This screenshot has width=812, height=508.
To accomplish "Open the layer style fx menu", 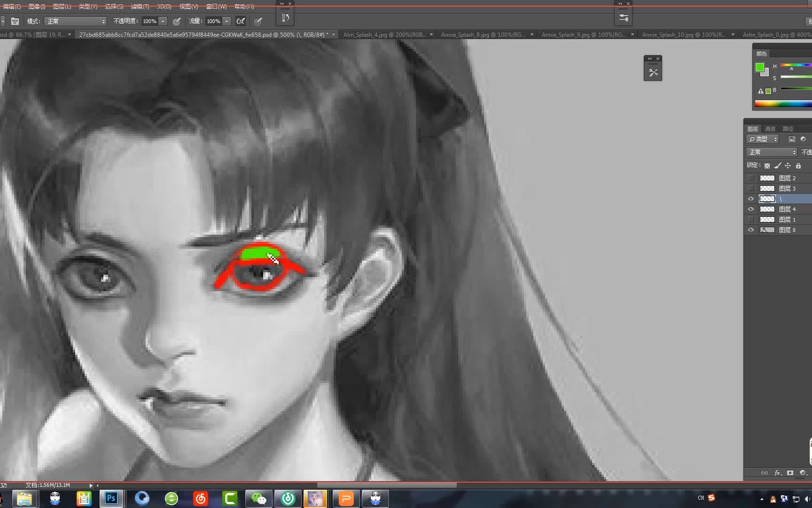I will [778, 473].
